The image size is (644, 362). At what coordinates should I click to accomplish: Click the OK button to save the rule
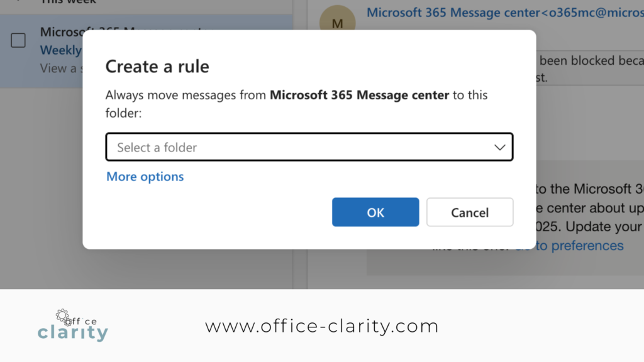(375, 212)
